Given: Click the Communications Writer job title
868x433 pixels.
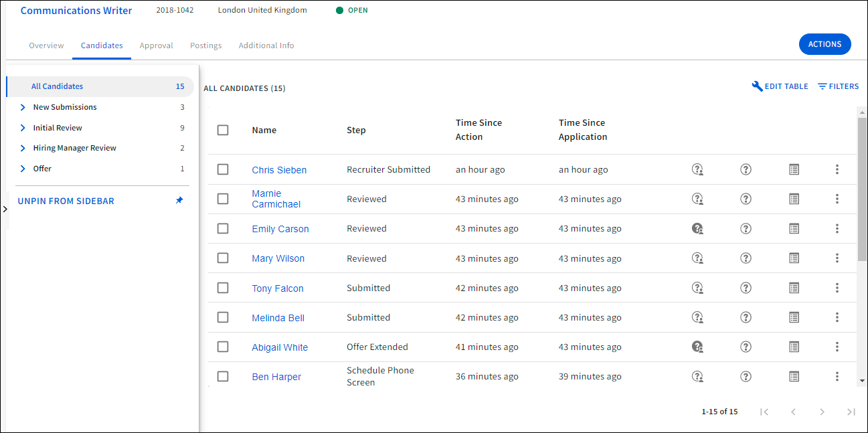Looking at the screenshot, I should [76, 11].
